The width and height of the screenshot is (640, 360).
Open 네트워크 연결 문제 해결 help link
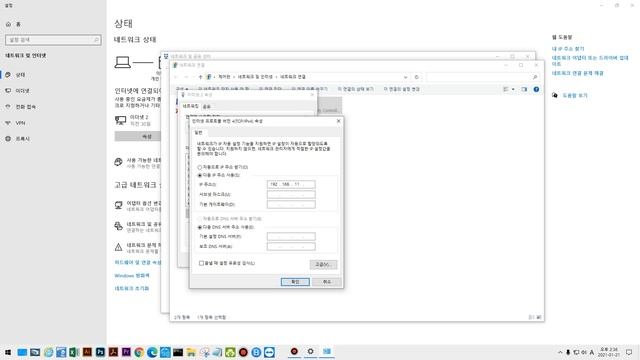coord(578,73)
